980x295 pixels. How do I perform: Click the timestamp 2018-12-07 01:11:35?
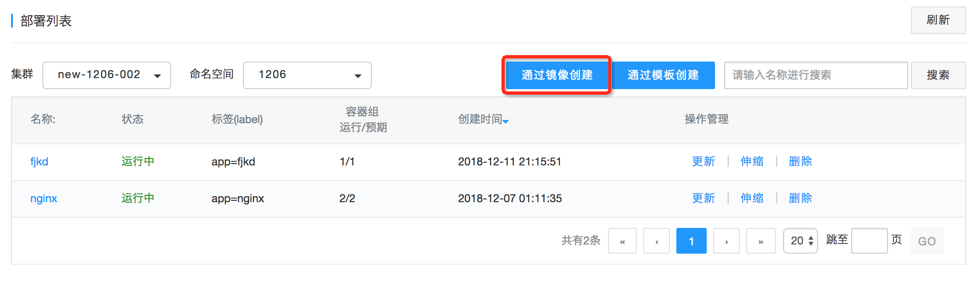(x=510, y=199)
